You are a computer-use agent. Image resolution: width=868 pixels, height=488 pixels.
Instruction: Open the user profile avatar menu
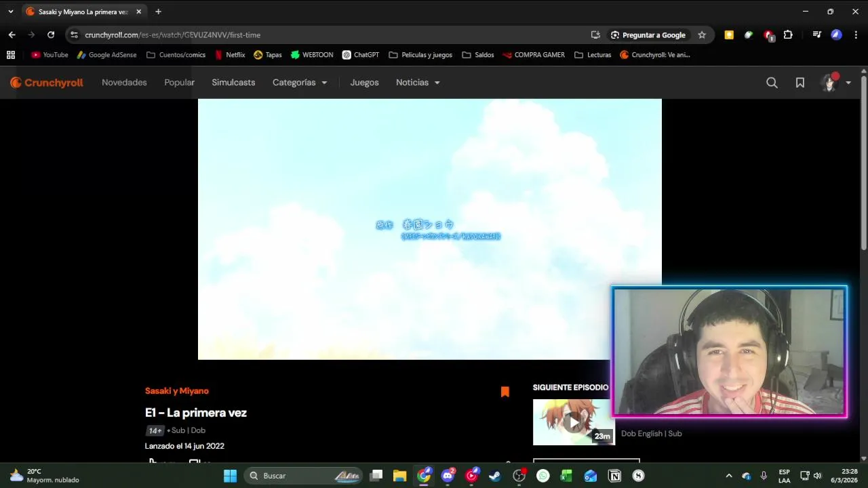coord(835,83)
